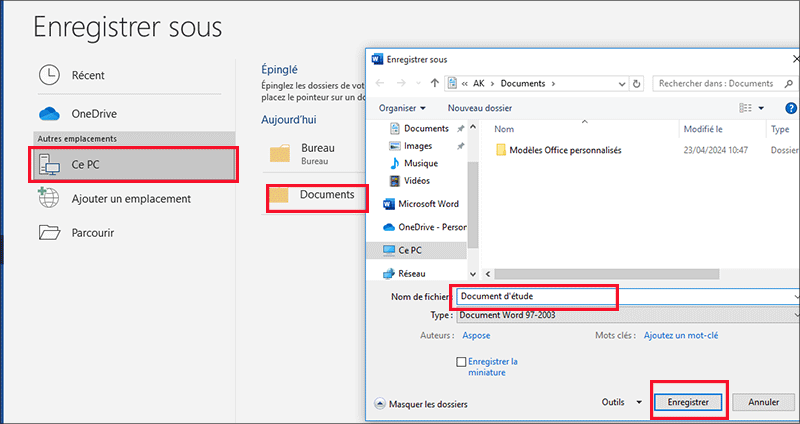This screenshot has width=800, height=424.
Task: Open the Parcourir folder icon
Action: [49, 233]
